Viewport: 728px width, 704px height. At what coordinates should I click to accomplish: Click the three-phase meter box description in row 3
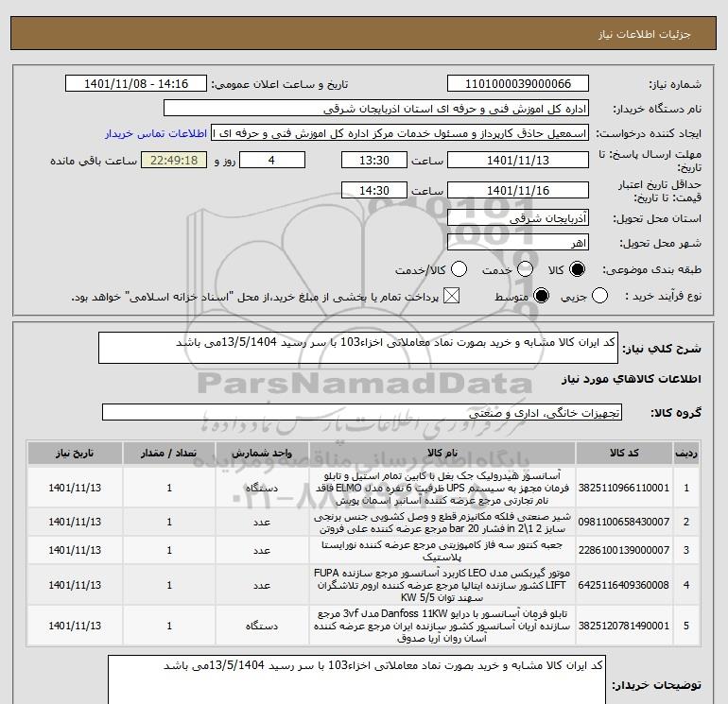442,550
